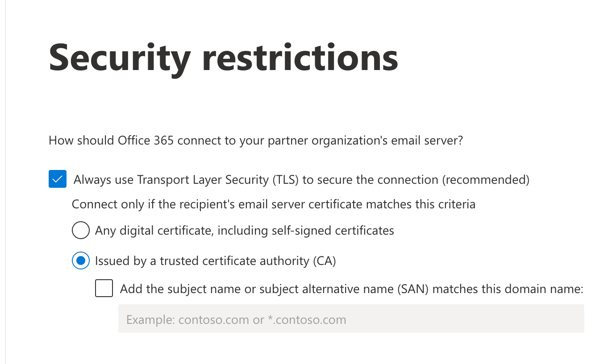Check the subject name or SAN checkbox
This screenshot has height=364, width=608.
pyautogui.click(x=104, y=289)
